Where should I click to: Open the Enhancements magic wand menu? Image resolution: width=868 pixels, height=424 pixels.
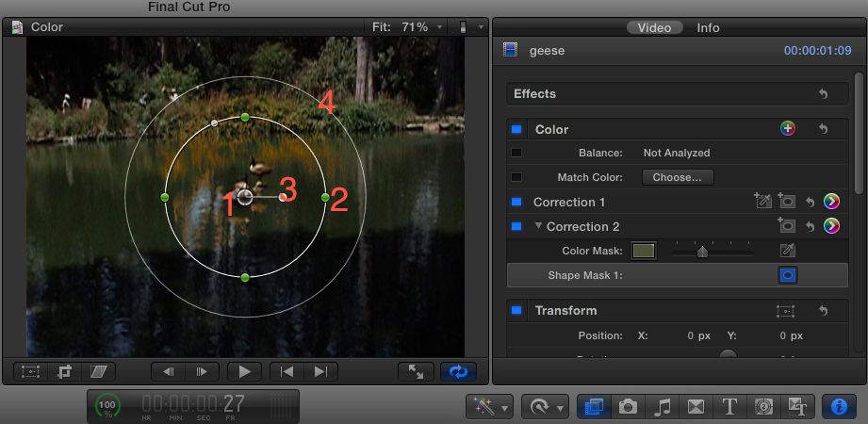point(490,407)
